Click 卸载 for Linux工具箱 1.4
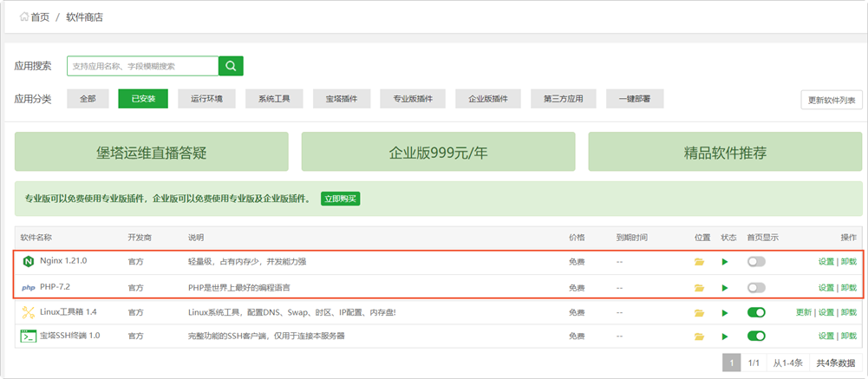The height and width of the screenshot is (379, 868). coord(849,312)
